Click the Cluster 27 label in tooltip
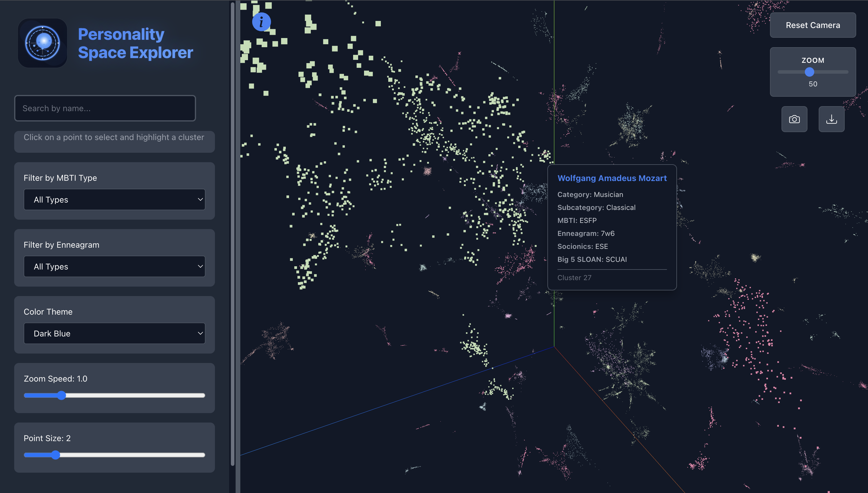This screenshot has width=868, height=493. 574,277
